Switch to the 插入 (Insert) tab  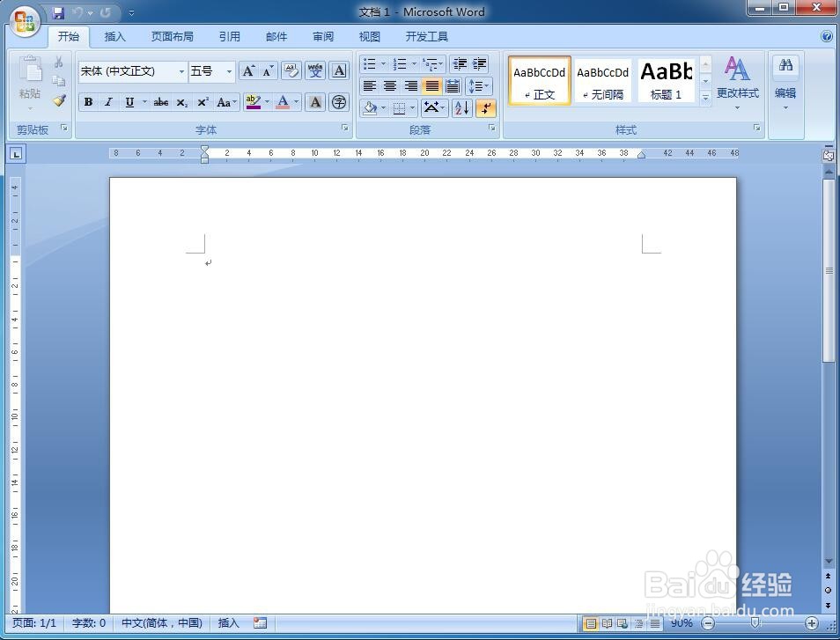114,36
